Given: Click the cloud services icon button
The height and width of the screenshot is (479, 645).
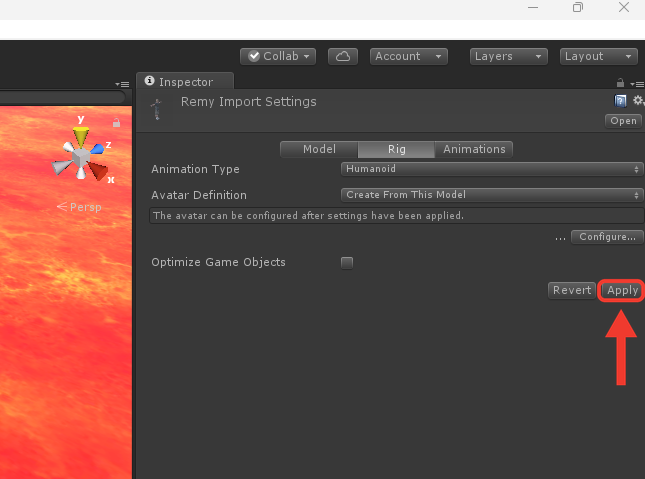Looking at the screenshot, I should (343, 56).
